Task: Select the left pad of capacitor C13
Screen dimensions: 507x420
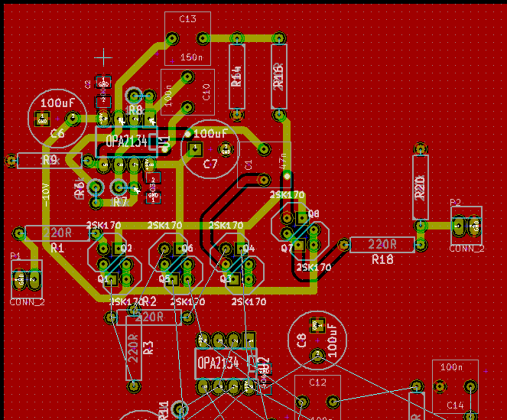Action: point(172,38)
